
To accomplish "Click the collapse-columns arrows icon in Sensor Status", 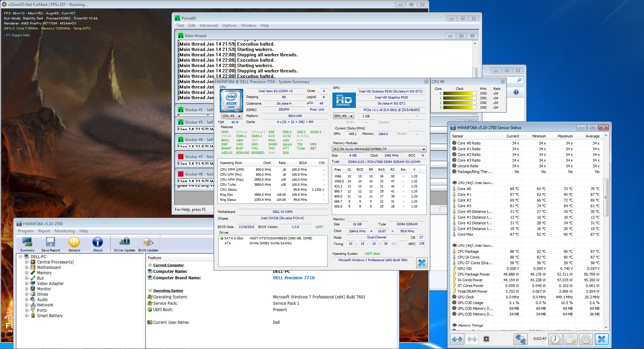I will coord(472,339).
